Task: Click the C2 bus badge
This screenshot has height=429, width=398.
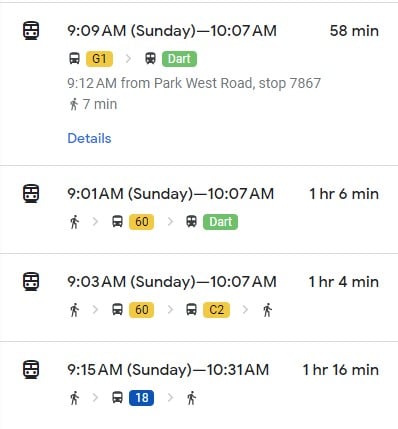Action: point(216,310)
